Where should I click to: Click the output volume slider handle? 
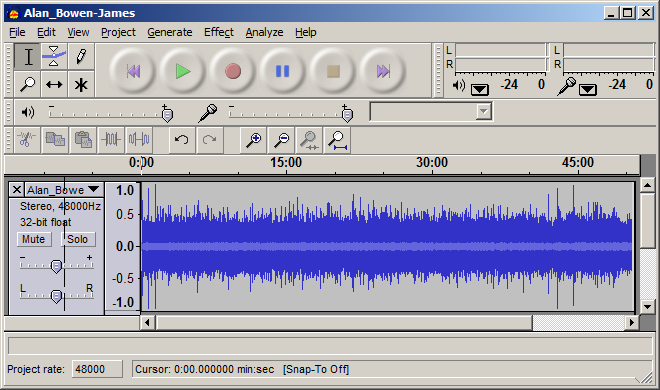[x=167, y=115]
